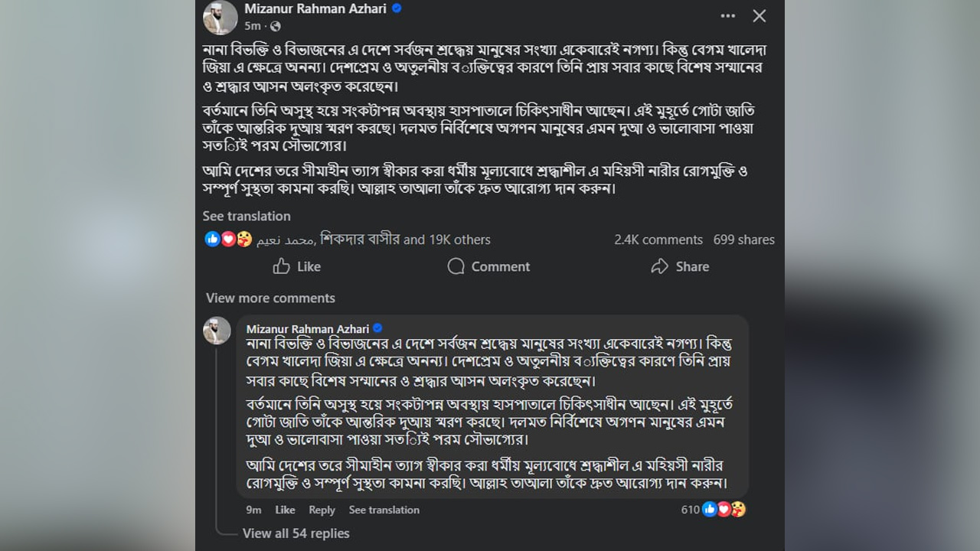Close the post with the X icon

[x=759, y=16]
